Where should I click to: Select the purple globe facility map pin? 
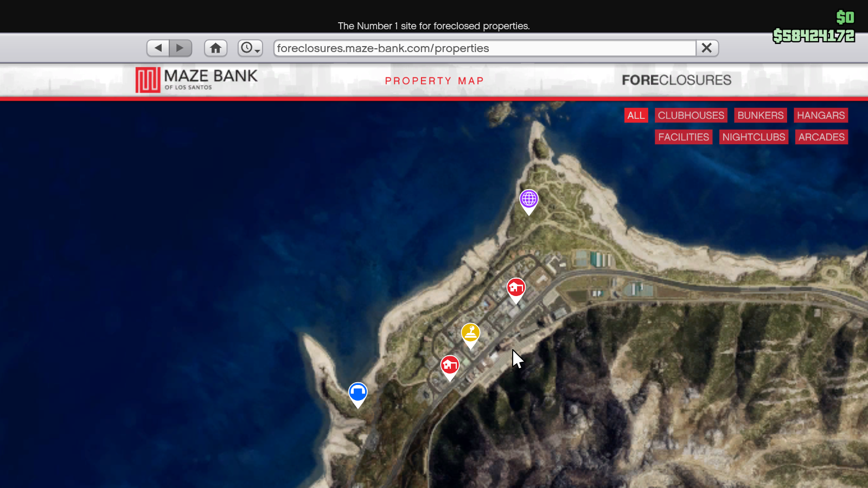(529, 200)
